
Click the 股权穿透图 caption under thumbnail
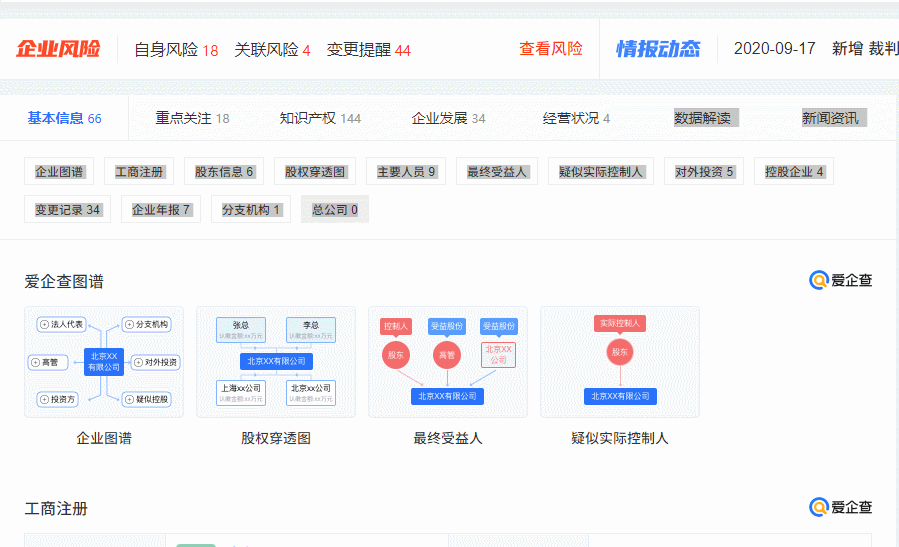276,439
